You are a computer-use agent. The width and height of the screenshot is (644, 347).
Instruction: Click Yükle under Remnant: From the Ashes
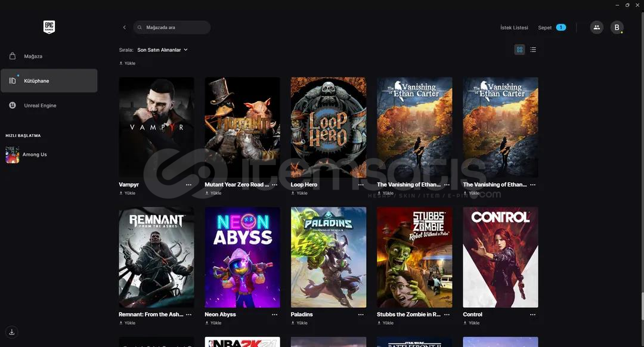point(128,323)
